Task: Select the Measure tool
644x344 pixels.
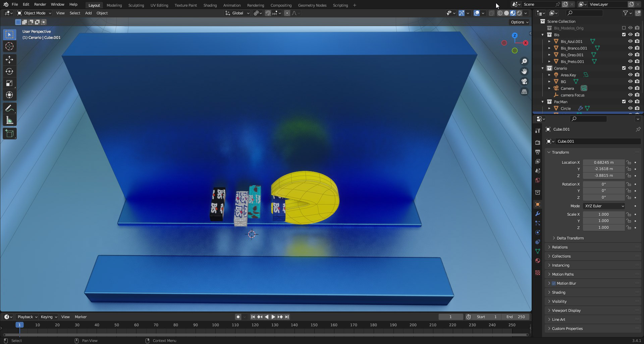Action: click(x=9, y=120)
